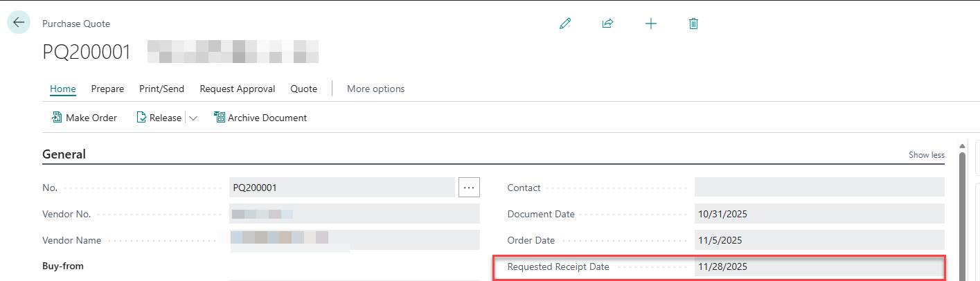Open the No. field ellipsis lookup
This screenshot has width=980, height=281.
(469, 188)
